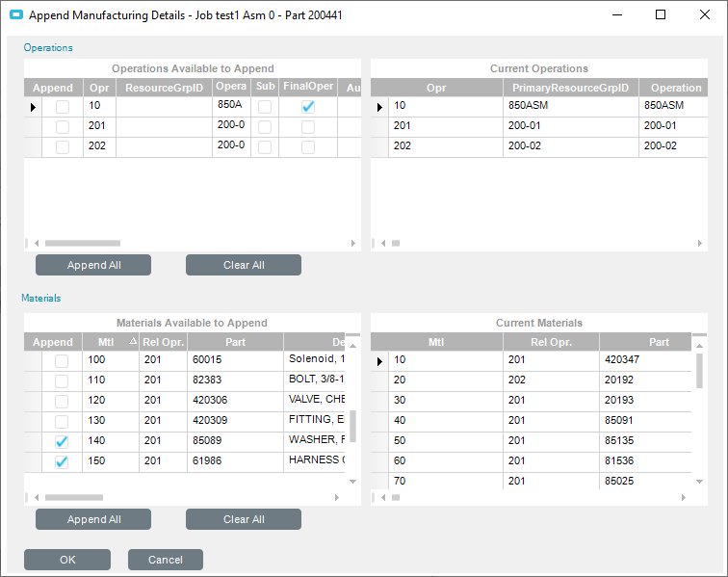Screen dimensions: 728x577
Task: Toggle FinalOper checkbox for operation 201
Action: point(308,127)
